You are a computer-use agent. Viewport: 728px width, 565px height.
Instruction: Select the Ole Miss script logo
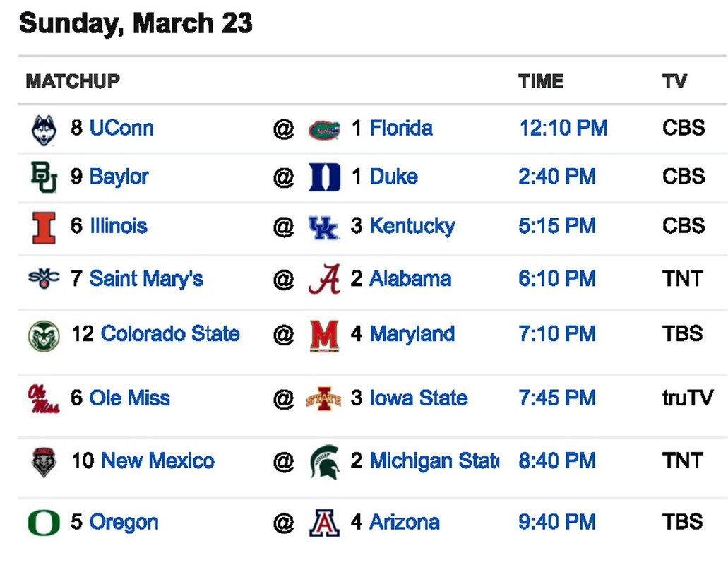[43, 398]
